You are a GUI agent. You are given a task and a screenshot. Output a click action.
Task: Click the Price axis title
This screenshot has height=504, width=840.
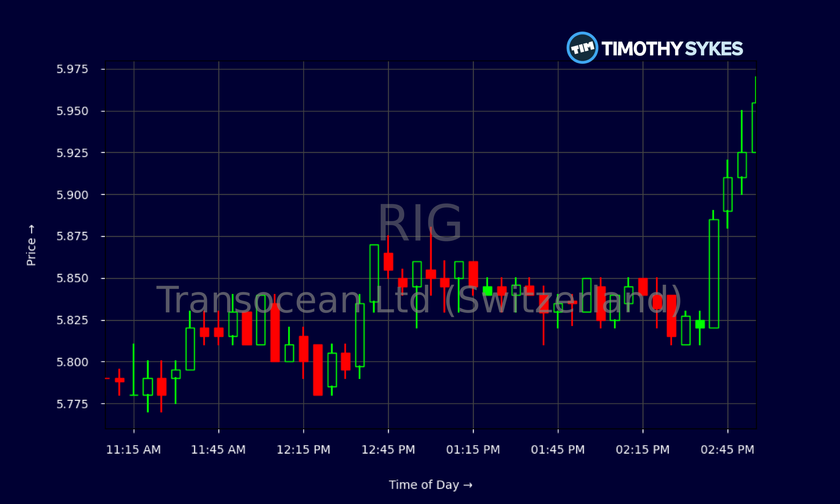[x=31, y=245]
